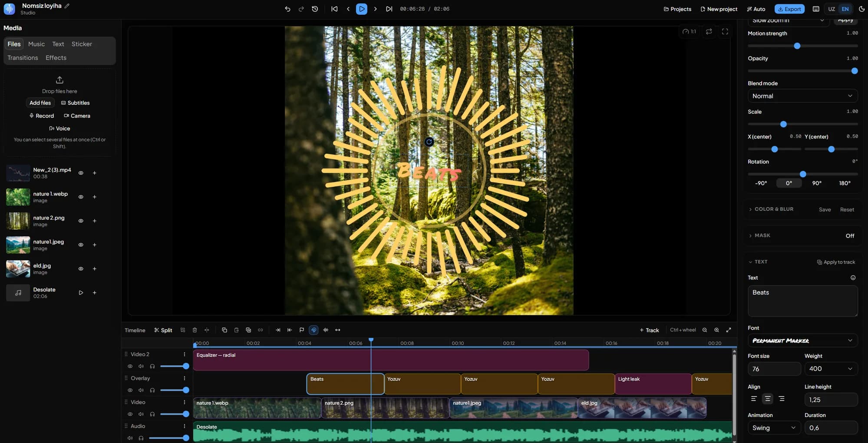
Task: Duplicate the selected clip
Action: point(248,330)
